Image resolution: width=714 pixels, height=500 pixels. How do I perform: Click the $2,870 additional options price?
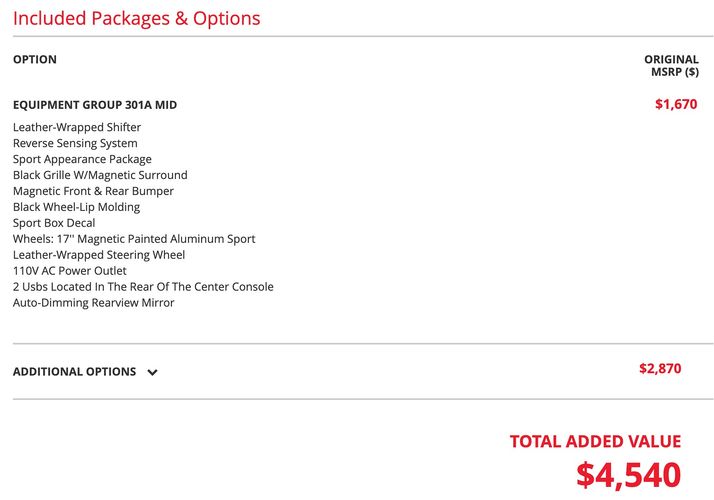click(660, 368)
